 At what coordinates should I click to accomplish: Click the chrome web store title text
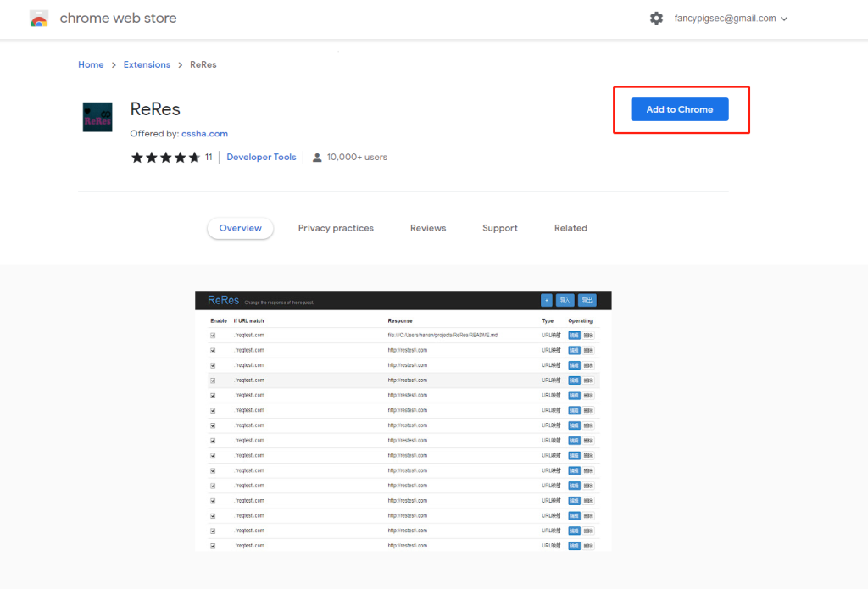coord(118,19)
